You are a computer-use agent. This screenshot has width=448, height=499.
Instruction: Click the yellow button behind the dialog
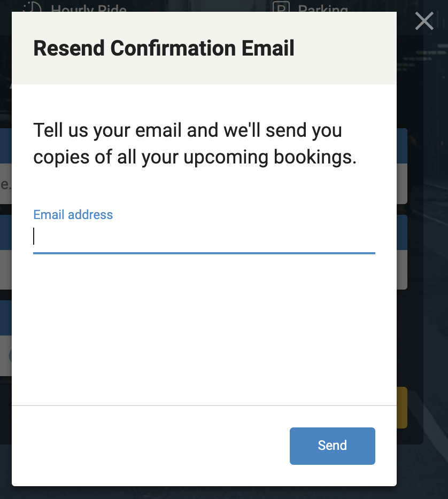point(402,408)
